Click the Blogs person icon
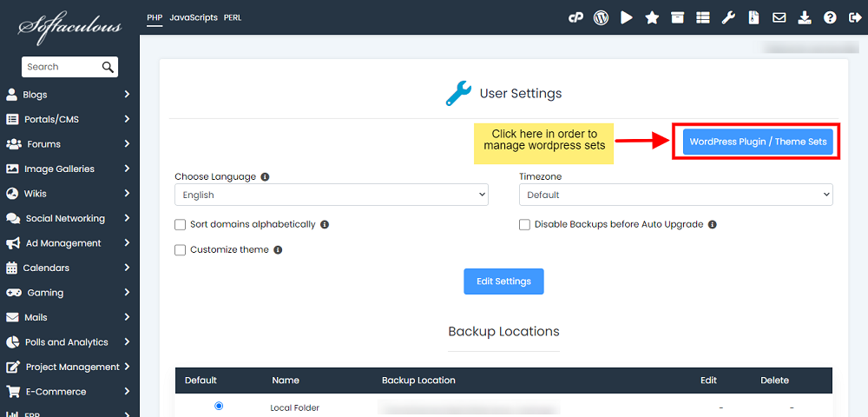 click(x=11, y=94)
